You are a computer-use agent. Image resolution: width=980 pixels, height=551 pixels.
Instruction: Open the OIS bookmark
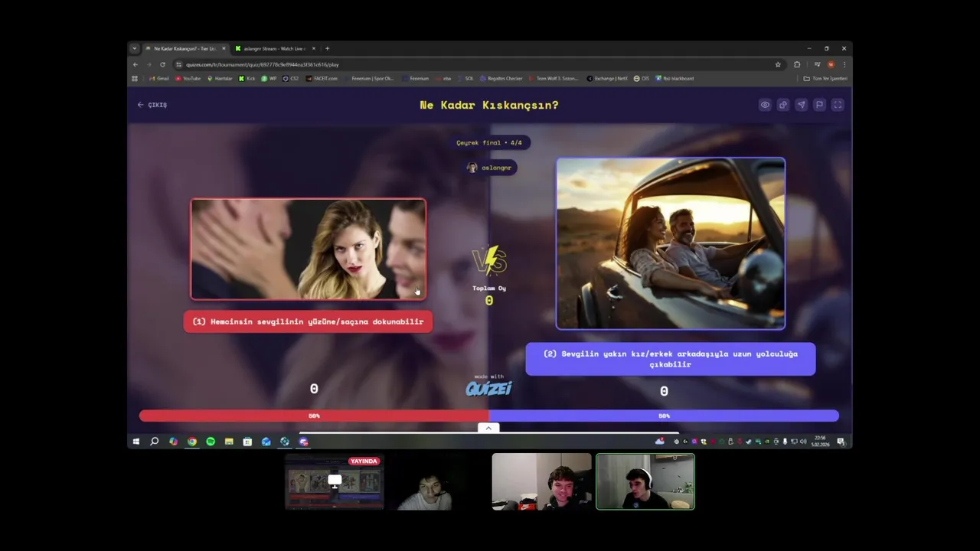[641, 78]
